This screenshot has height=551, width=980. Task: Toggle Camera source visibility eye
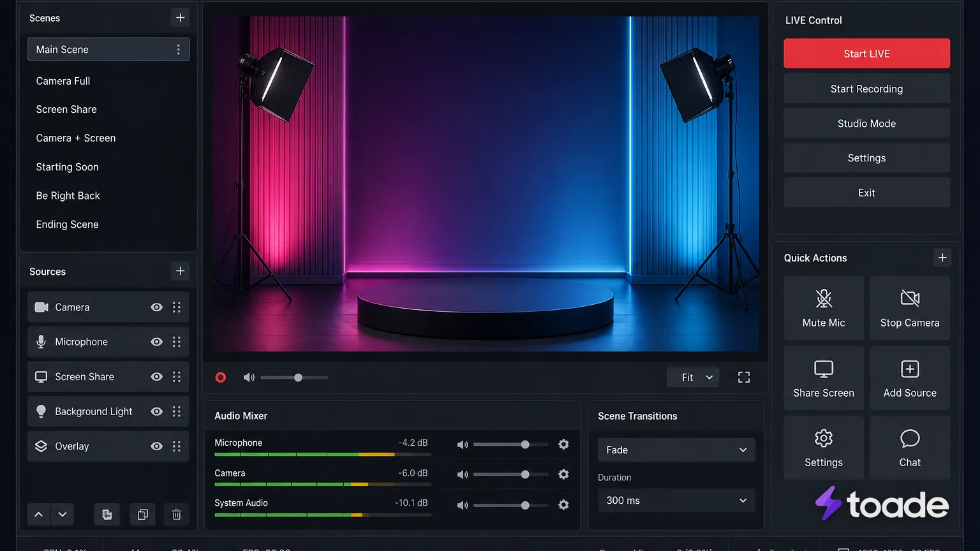coord(156,307)
